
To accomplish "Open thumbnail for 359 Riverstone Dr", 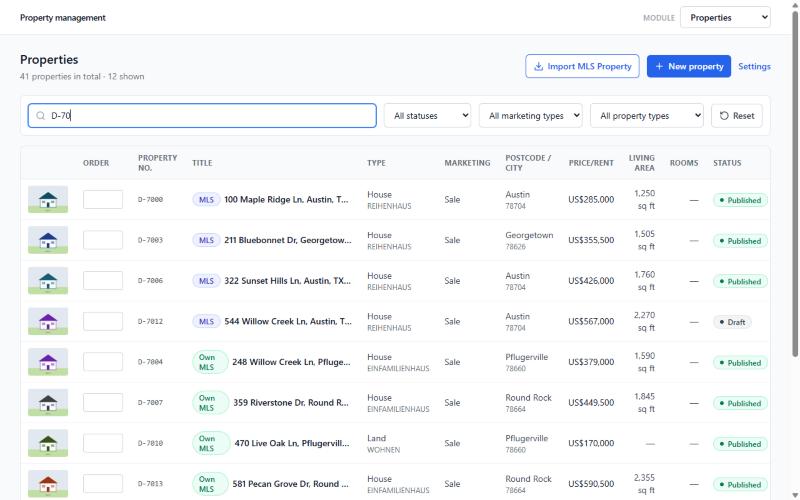I will pyautogui.click(x=48, y=403).
